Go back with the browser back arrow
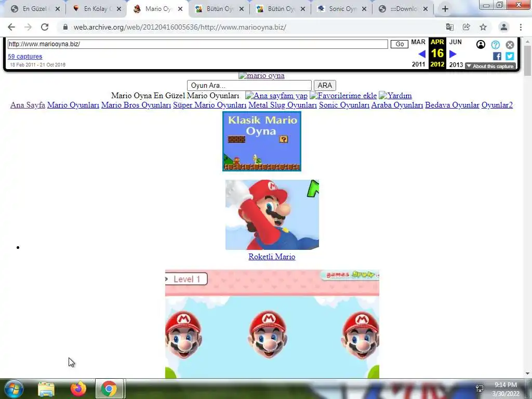 coord(11,27)
